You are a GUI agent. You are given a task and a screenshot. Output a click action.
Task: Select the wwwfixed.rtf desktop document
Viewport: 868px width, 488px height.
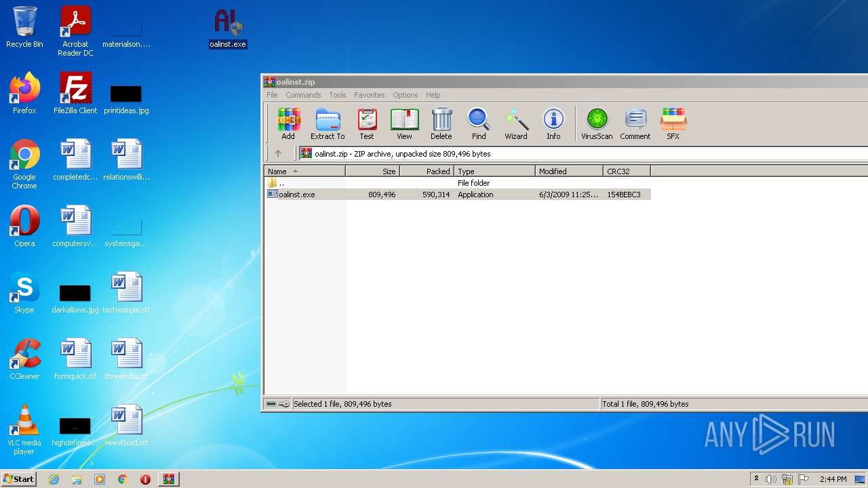click(x=126, y=426)
